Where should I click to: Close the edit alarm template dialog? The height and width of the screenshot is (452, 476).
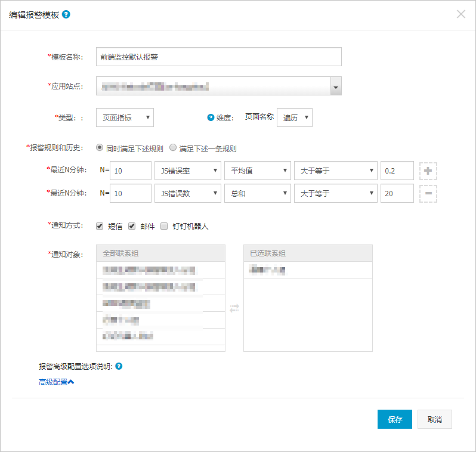[461, 14]
